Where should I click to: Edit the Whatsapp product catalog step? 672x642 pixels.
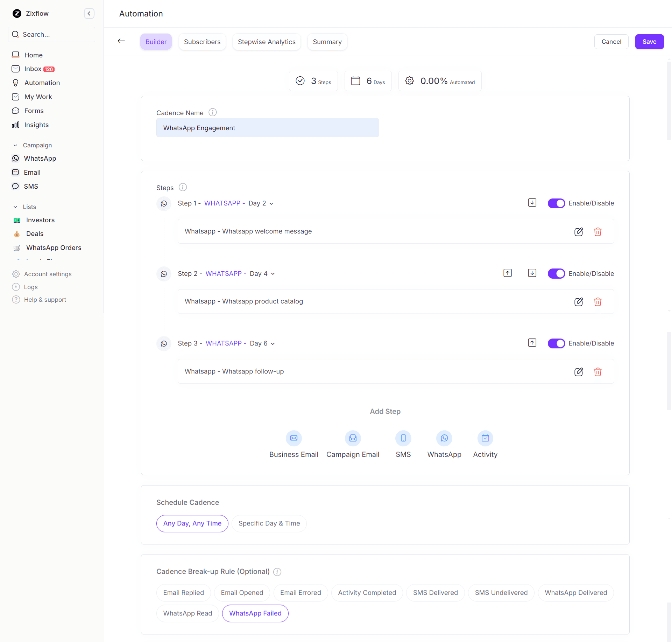coord(579,302)
